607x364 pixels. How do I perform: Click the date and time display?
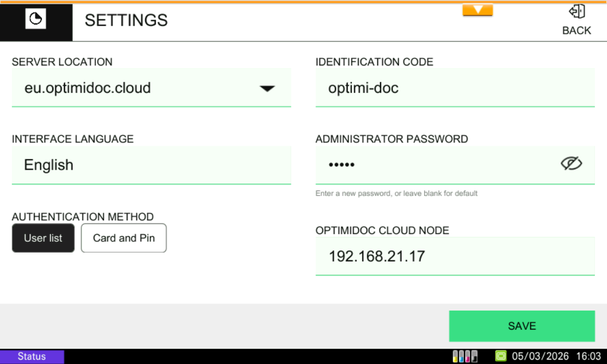[556, 356]
